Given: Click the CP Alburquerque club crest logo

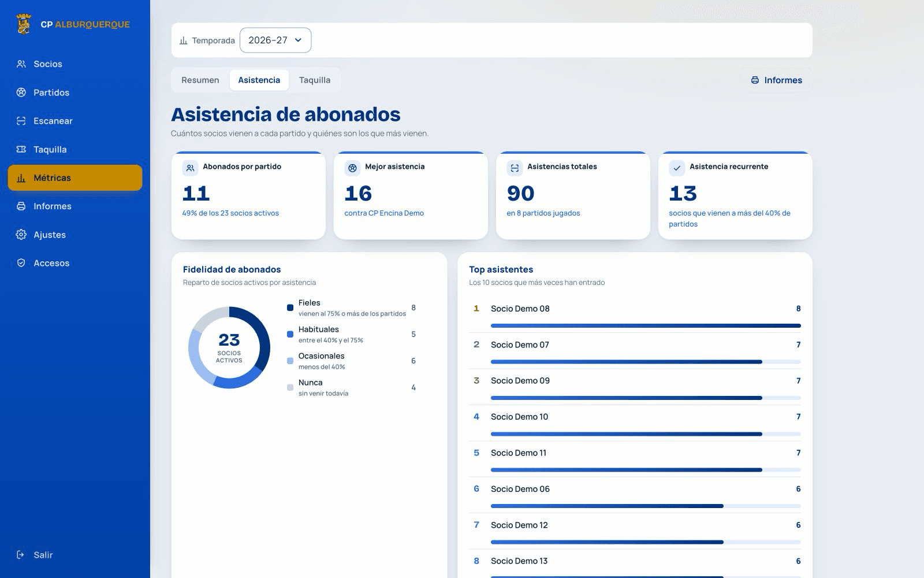Looking at the screenshot, I should click(x=24, y=24).
